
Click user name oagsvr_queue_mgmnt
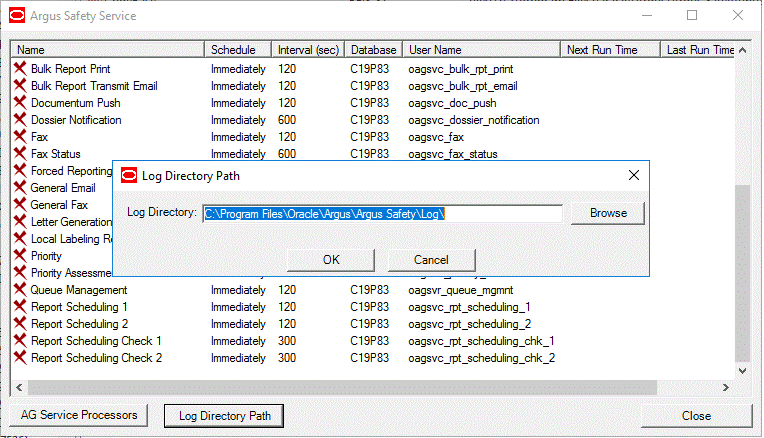(460, 290)
